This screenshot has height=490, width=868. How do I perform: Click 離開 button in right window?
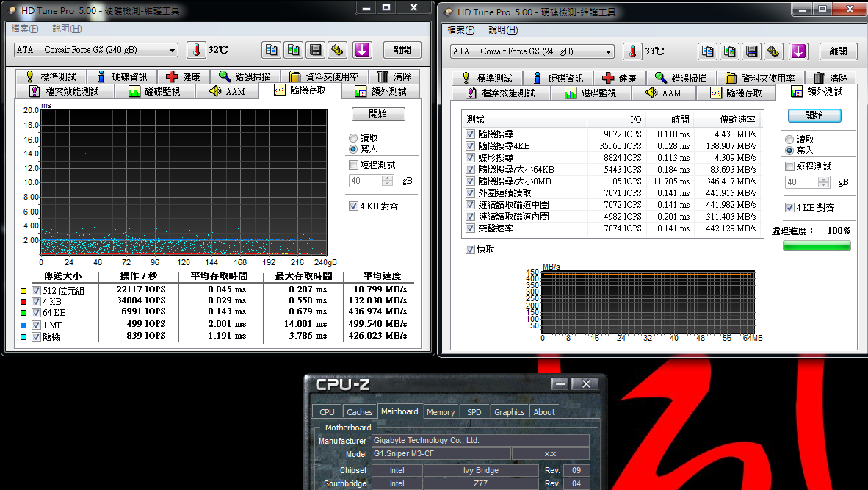point(838,51)
